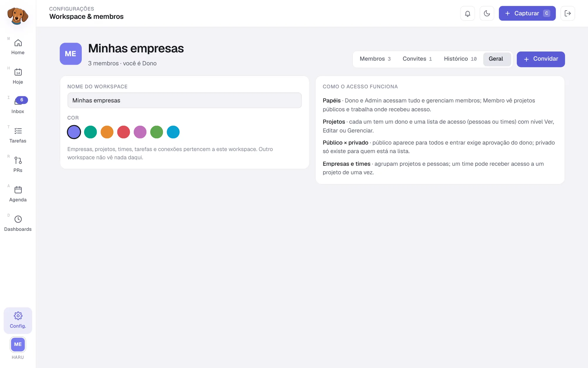Select the purple color swatch
This screenshot has height=368, width=588.
(x=74, y=132)
